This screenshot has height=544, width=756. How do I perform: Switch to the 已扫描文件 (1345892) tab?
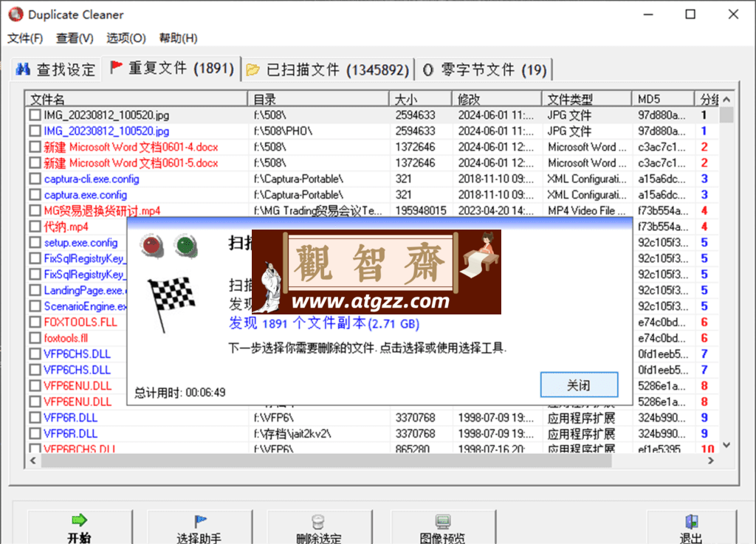click(327, 70)
